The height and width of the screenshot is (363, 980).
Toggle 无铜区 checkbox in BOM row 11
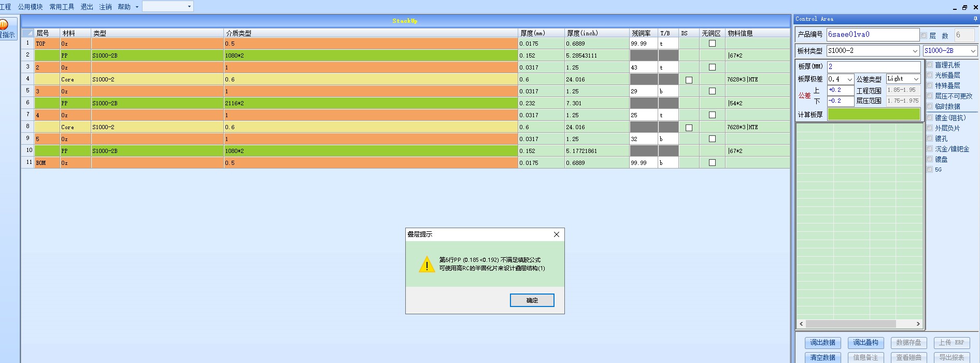click(x=712, y=163)
